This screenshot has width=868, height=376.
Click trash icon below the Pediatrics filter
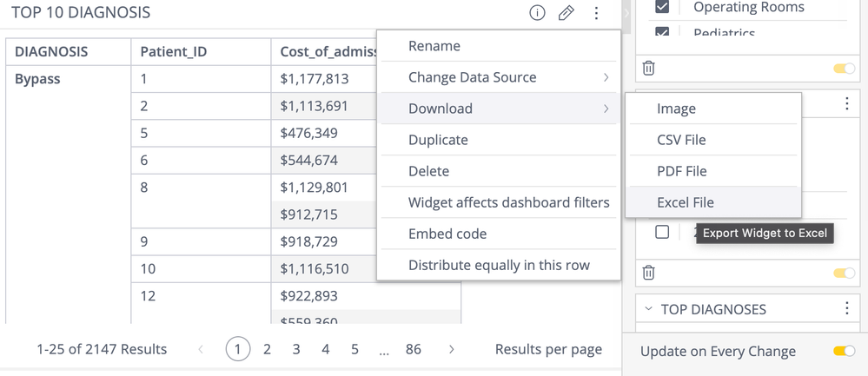pos(649,68)
